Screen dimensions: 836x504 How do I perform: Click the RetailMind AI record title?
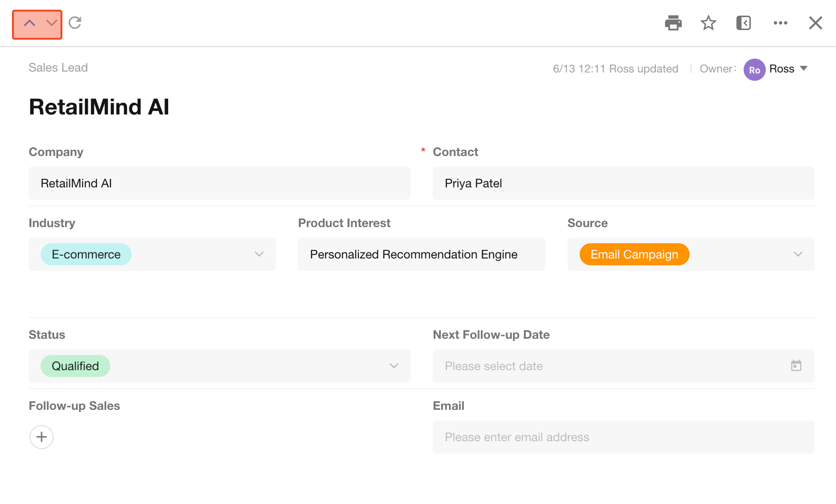99,107
